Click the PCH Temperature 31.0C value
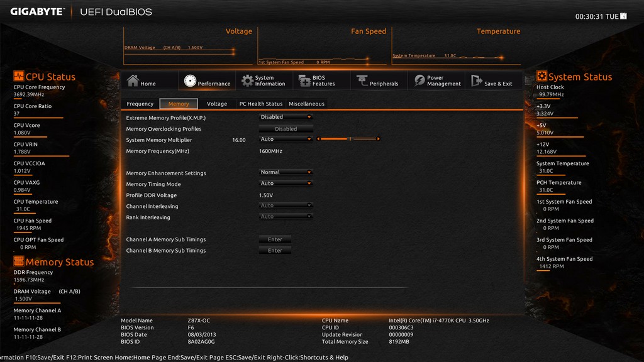Screen dimensions: 644x362 coord(546,190)
